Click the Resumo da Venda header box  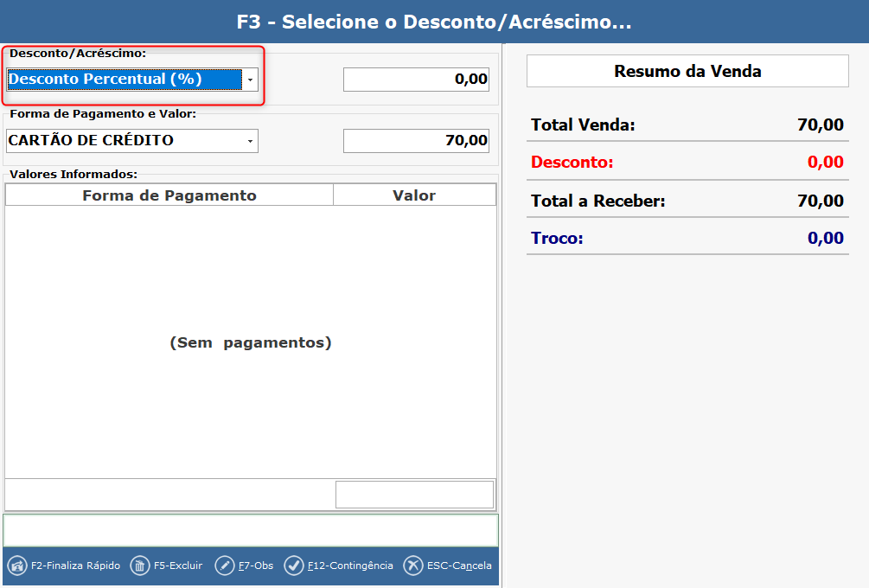point(687,71)
